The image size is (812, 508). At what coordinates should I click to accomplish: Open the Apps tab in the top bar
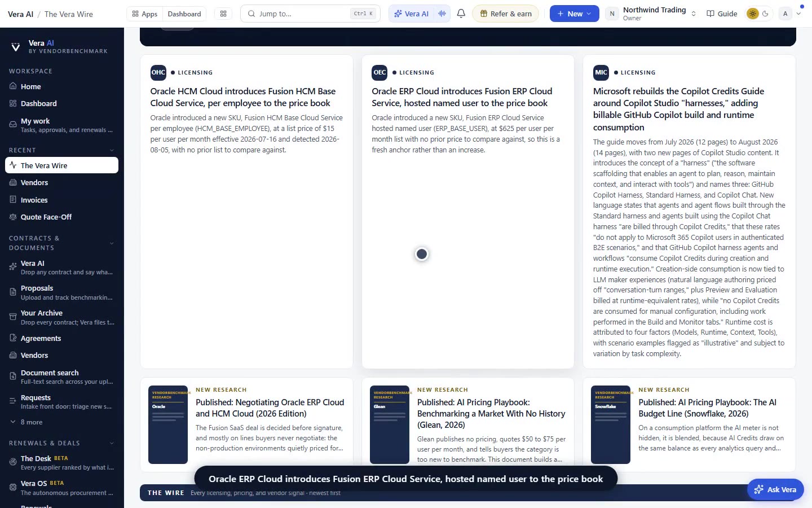(144, 14)
